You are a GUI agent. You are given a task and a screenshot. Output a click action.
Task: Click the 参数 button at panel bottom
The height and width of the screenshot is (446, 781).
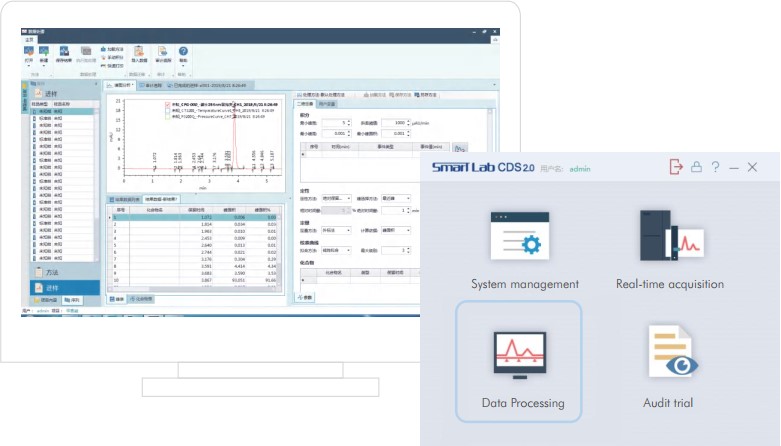[307, 298]
